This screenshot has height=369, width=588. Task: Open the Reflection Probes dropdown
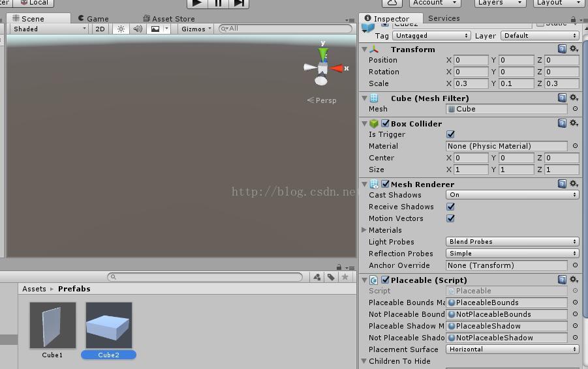pos(512,253)
